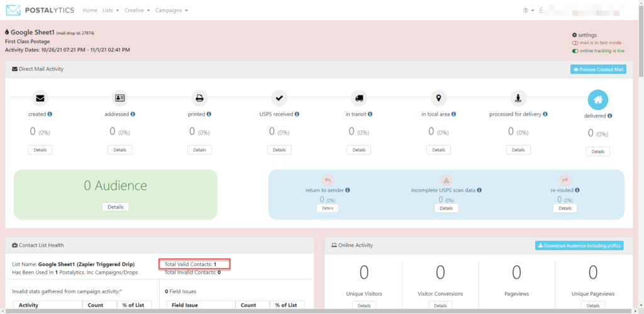Open Details under delivered
Viewport: 644px width, 314px height.
click(x=598, y=152)
